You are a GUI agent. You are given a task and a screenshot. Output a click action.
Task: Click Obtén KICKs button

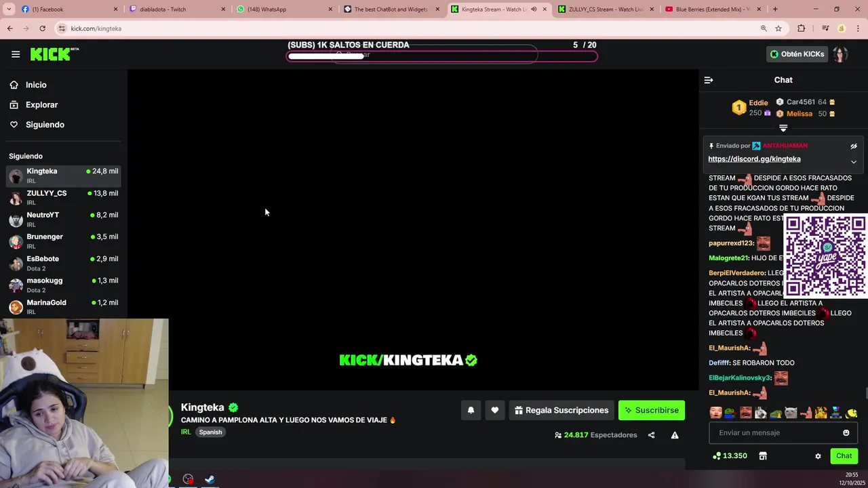pos(797,54)
